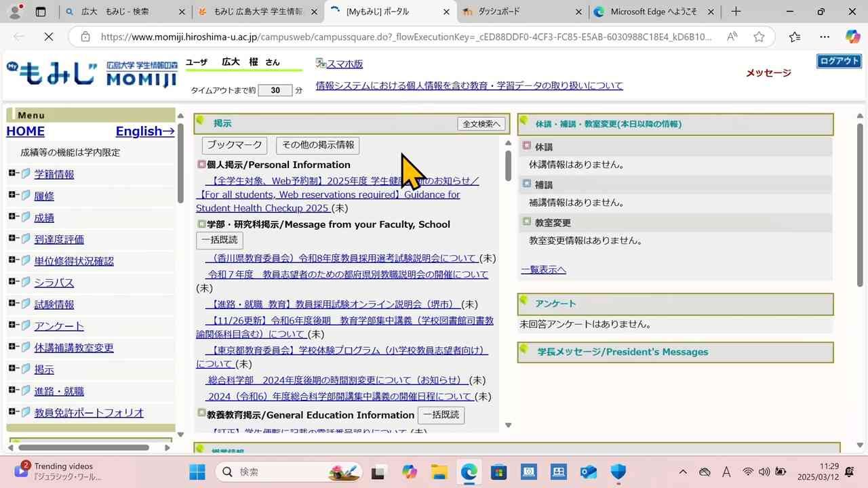Open Microsoft Store from taskbar
This screenshot has height=488, width=868.
pyautogui.click(x=498, y=472)
